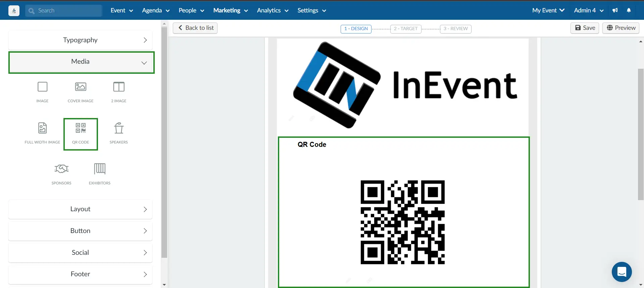Insert the QR Code block

point(81,134)
